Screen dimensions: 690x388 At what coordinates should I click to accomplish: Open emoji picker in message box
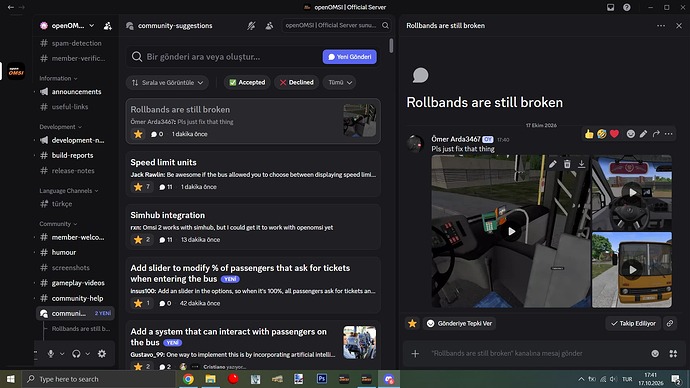pos(655,353)
